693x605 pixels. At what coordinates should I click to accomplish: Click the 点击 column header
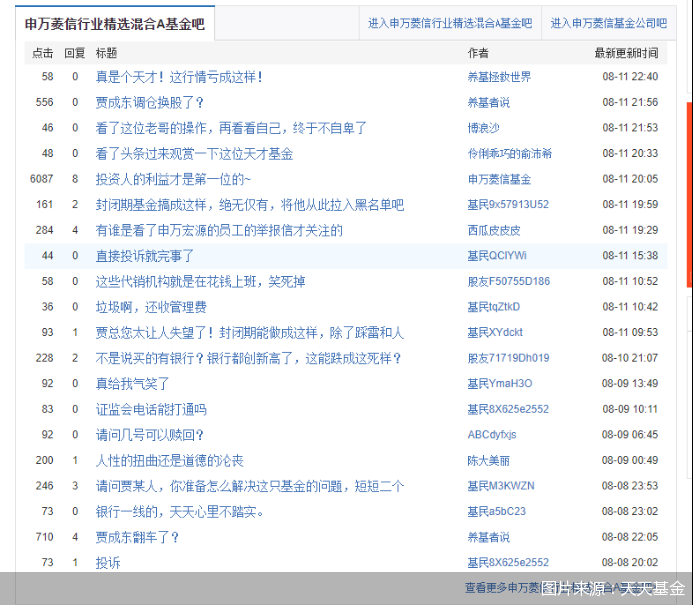point(42,53)
